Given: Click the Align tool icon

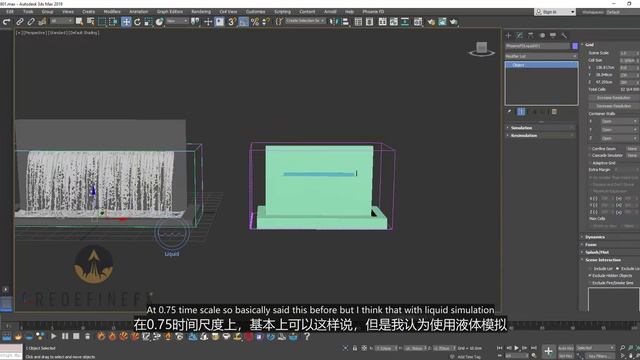Looking at the screenshot, I should (x=345, y=22).
